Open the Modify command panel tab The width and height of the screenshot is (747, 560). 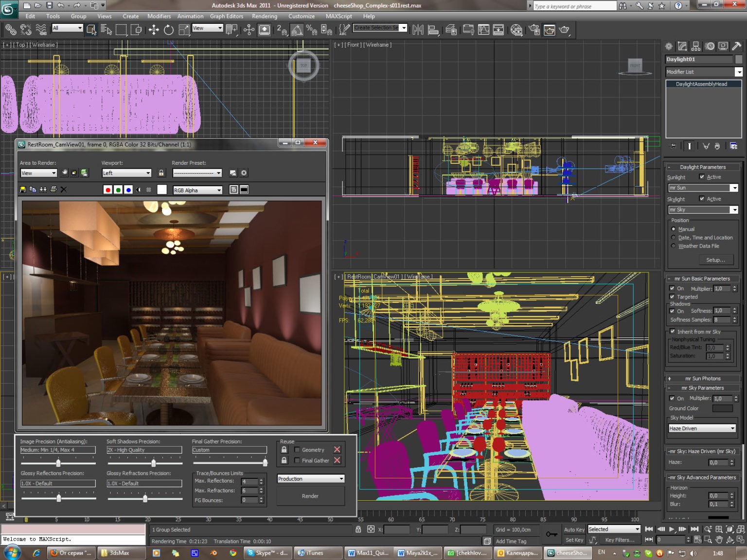tap(682, 46)
